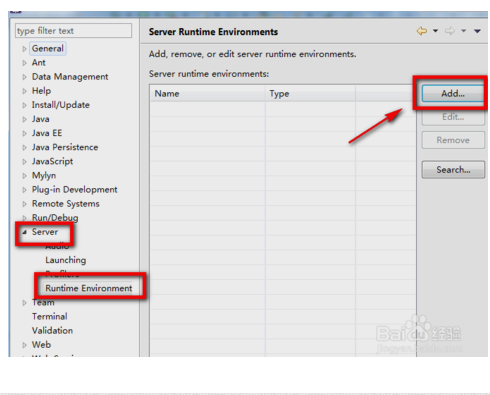Open the forward history dropdown arrow

[x=463, y=31]
